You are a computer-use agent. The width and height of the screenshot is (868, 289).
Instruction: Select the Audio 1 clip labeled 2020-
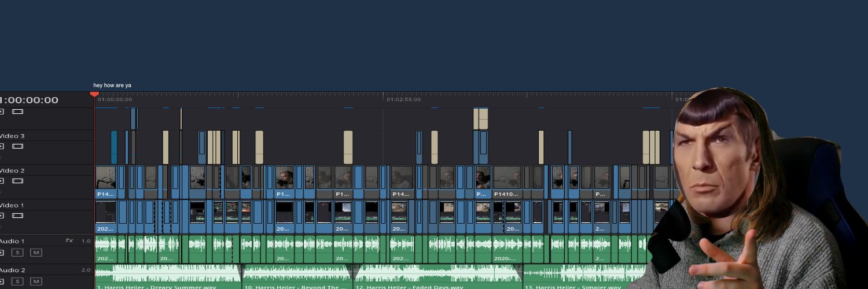tap(507, 249)
